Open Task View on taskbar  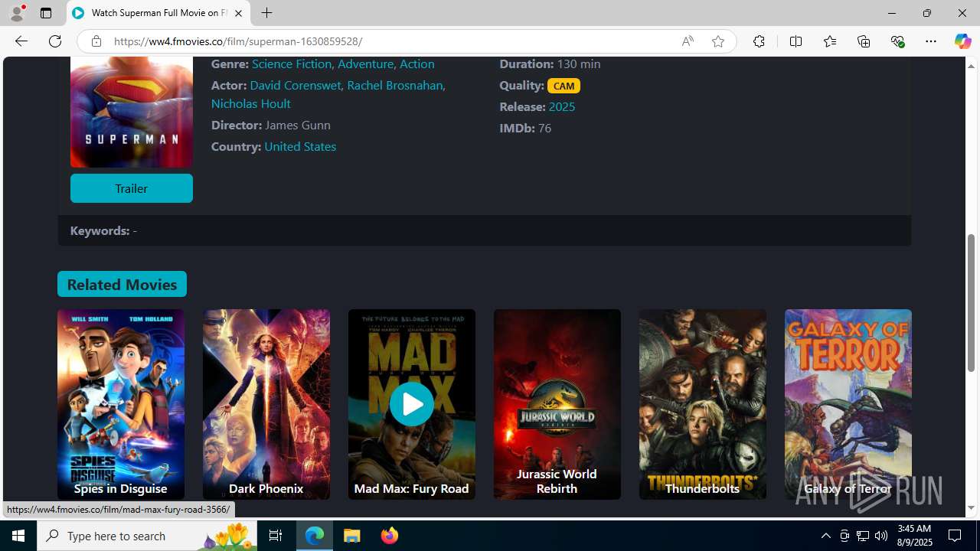(276, 536)
